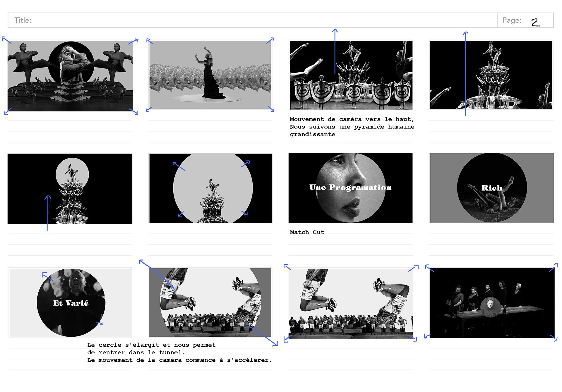Select the dark frame with people around table
Screen dimensions: 562x392
pos(492,303)
